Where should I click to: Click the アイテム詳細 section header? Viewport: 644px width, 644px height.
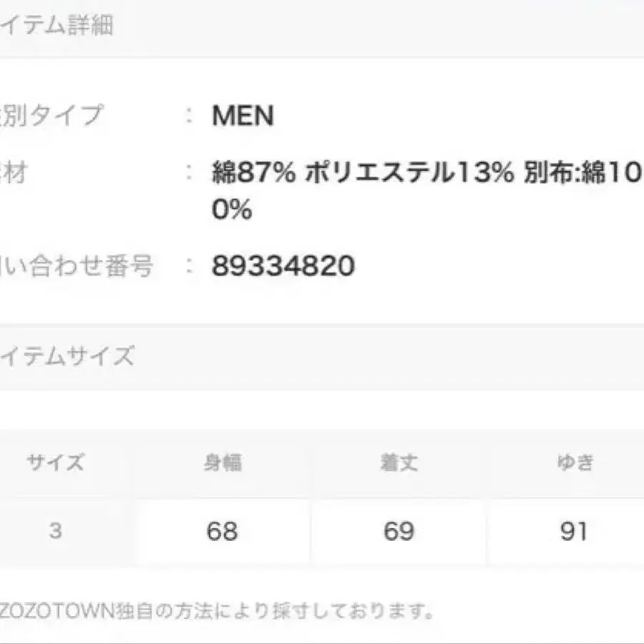click(x=57, y=27)
